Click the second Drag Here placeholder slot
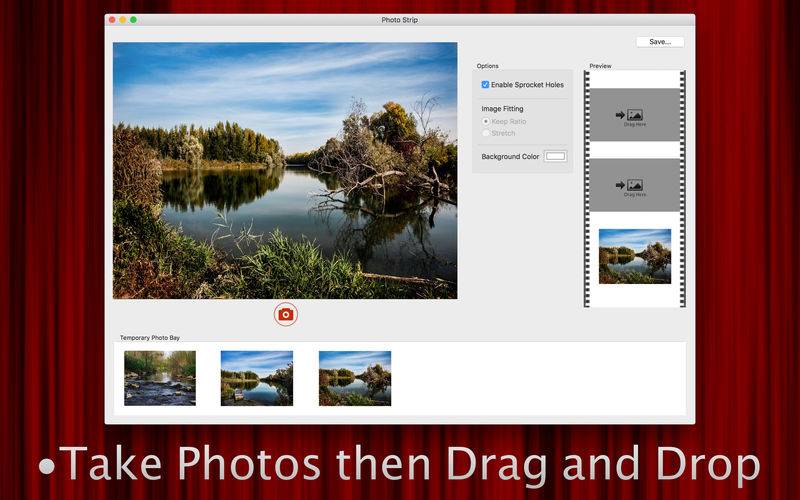 pos(635,185)
